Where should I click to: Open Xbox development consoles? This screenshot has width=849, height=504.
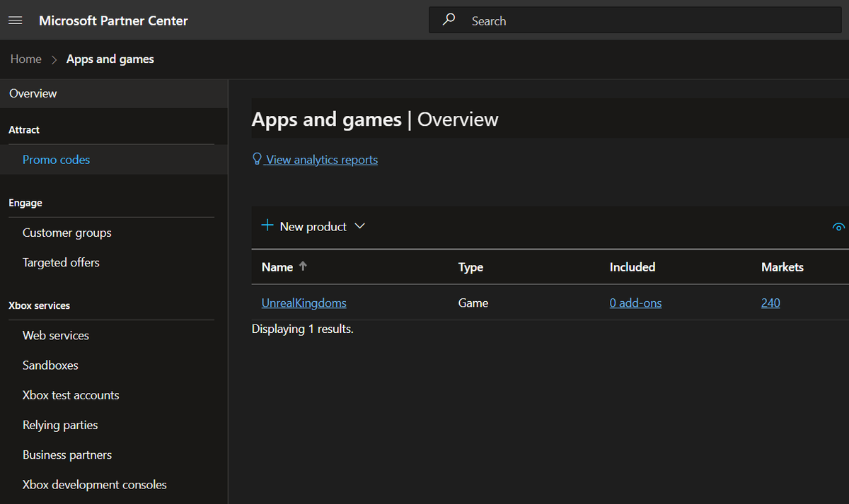coord(95,484)
